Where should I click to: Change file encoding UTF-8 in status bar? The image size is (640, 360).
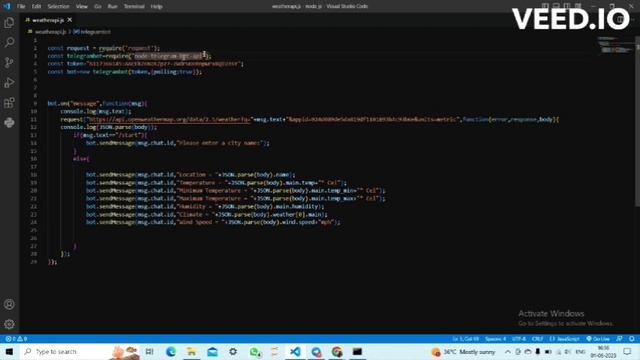[519, 339]
